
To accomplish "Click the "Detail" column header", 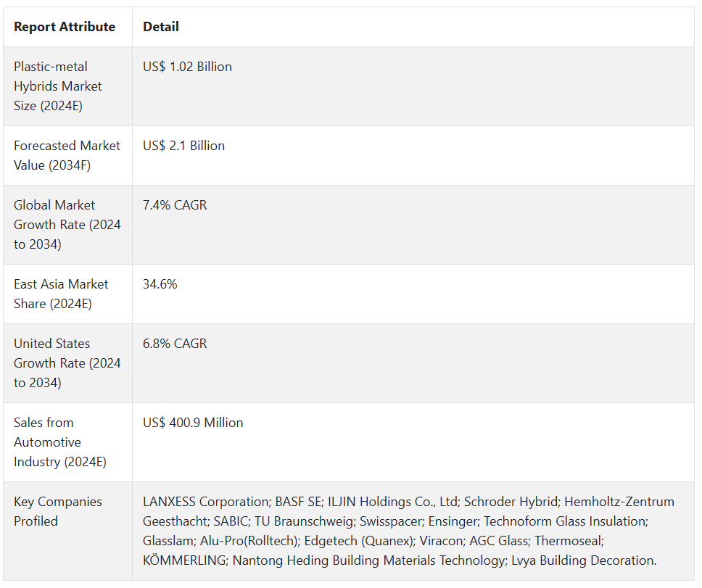I will tap(161, 27).
